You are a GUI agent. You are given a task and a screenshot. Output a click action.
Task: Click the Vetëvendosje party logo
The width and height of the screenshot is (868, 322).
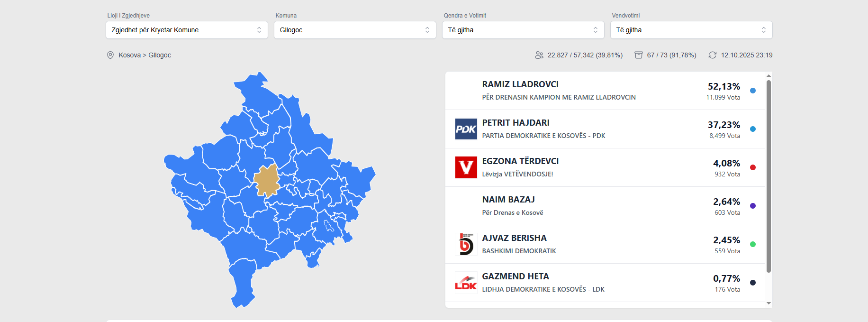(466, 167)
